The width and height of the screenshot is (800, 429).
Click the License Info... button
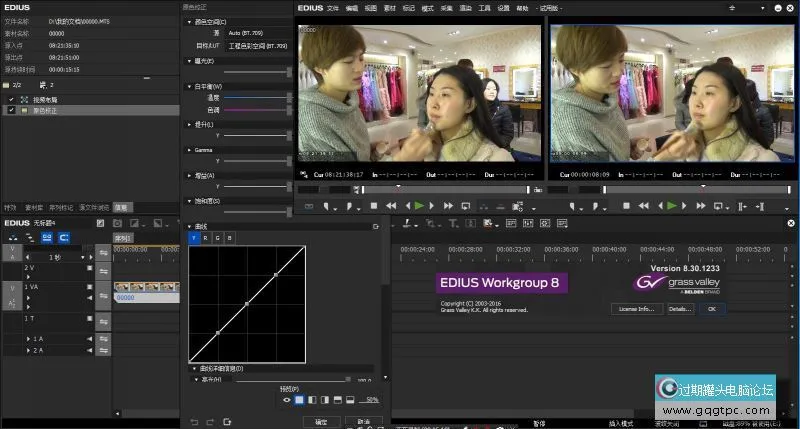pos(636,309)
